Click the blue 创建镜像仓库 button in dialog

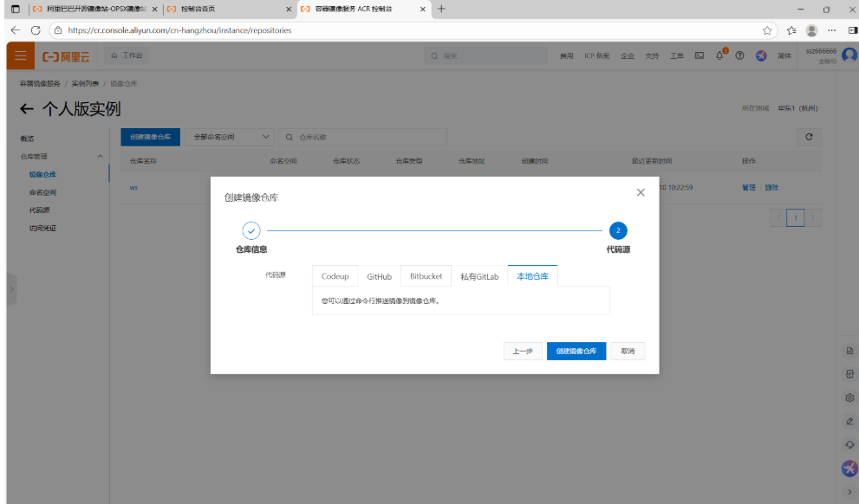576,352
